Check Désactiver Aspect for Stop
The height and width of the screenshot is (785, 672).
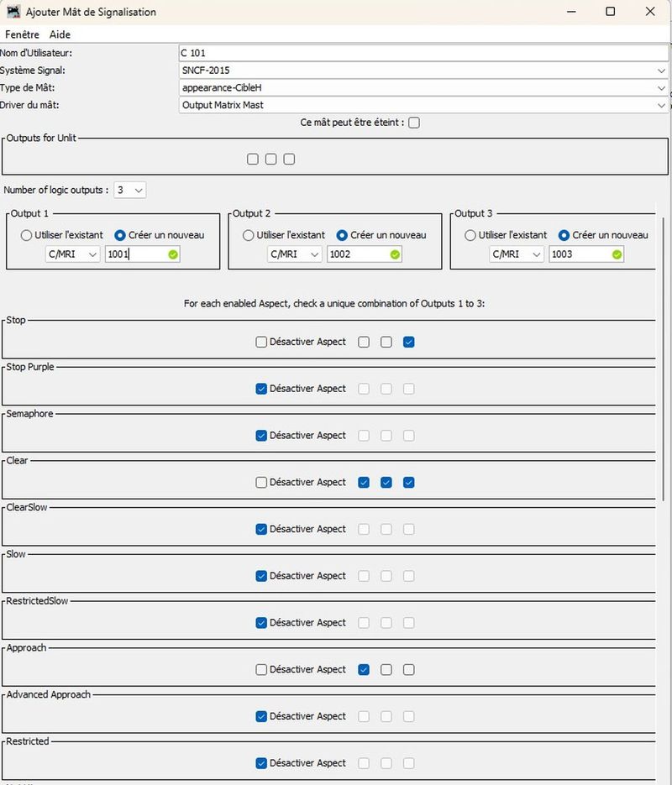coord(261,342)
